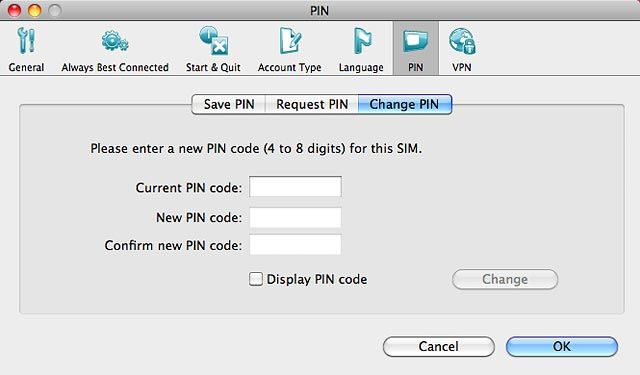
Task: Select the PIN card icon in the toolbar
Action: click(416, 42)
